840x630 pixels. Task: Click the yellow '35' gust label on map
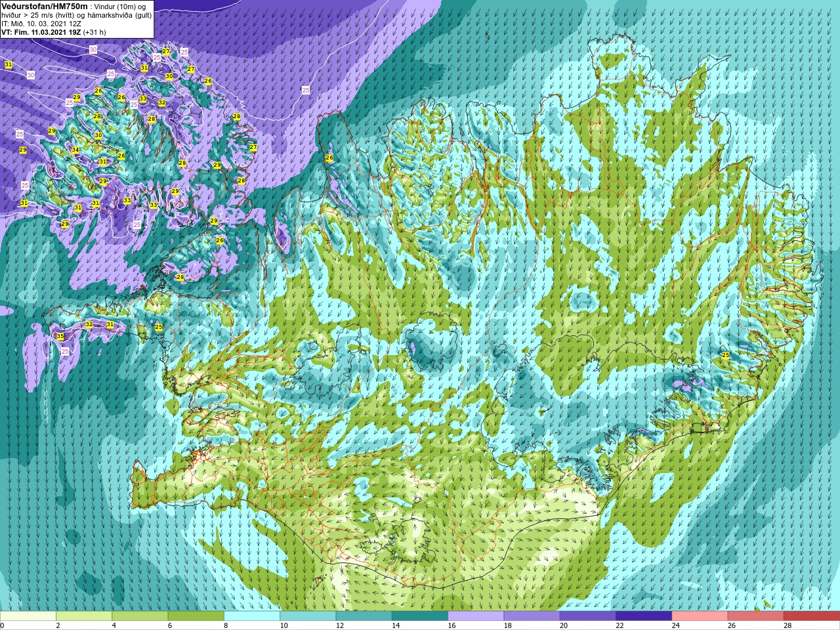point(60,336)
